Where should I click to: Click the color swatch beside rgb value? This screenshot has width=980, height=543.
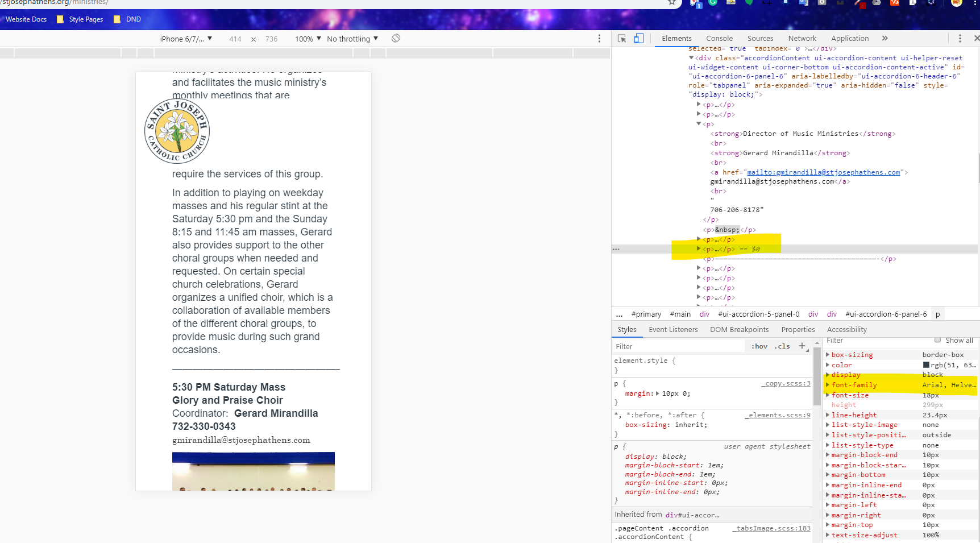click(926, 365)
